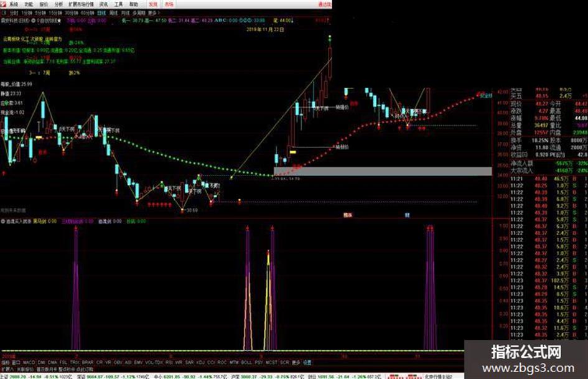Switch indicator to TRIX
Viewport: 588px width, 379px height.
[x=75, y=362]
